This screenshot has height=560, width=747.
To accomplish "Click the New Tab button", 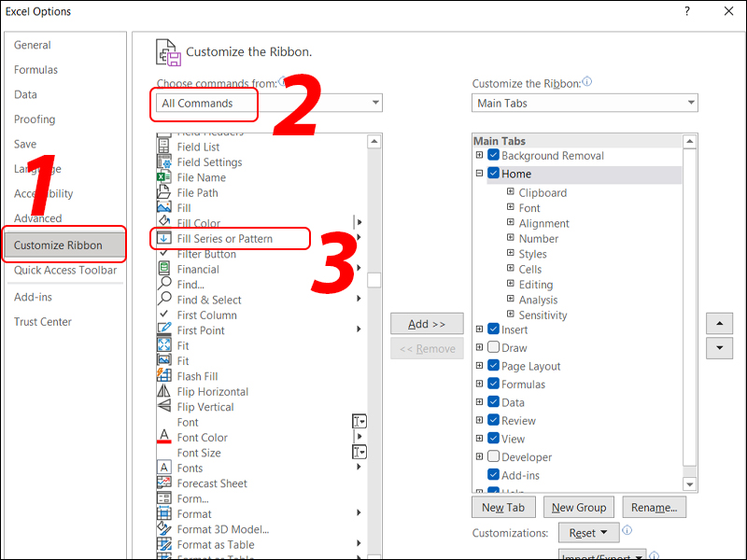I will point(503,507).
